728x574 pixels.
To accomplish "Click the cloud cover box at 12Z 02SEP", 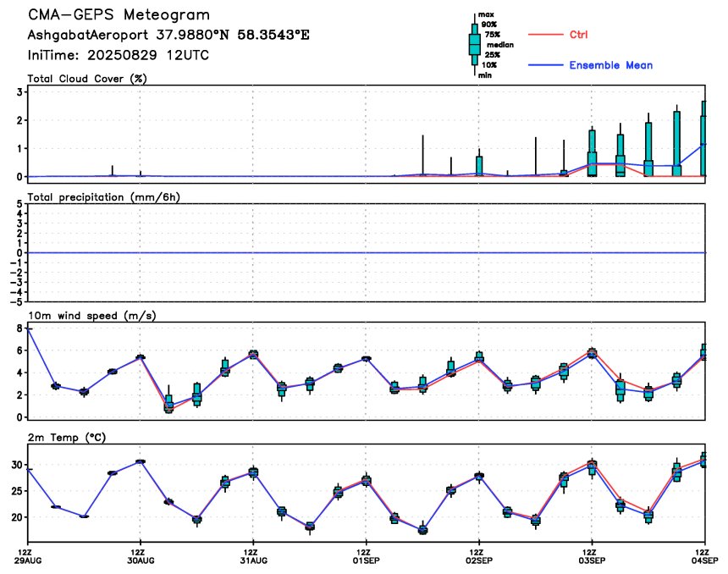I will point(479,166).
